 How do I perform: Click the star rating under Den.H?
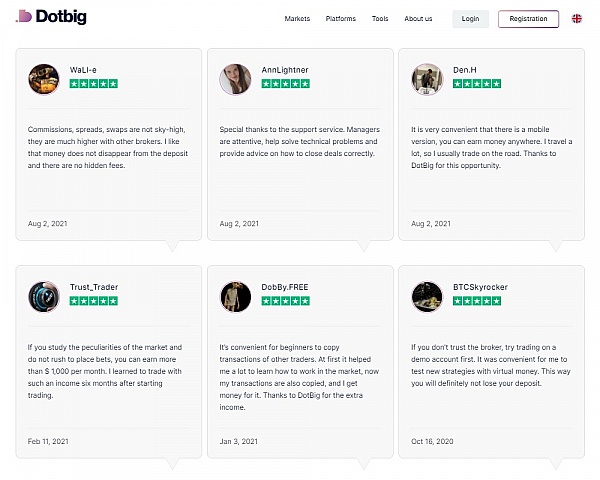(x=477, y=84)
